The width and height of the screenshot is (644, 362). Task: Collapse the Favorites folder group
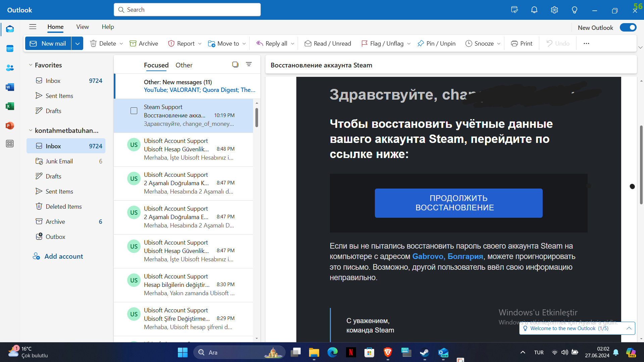coord(31,65)
